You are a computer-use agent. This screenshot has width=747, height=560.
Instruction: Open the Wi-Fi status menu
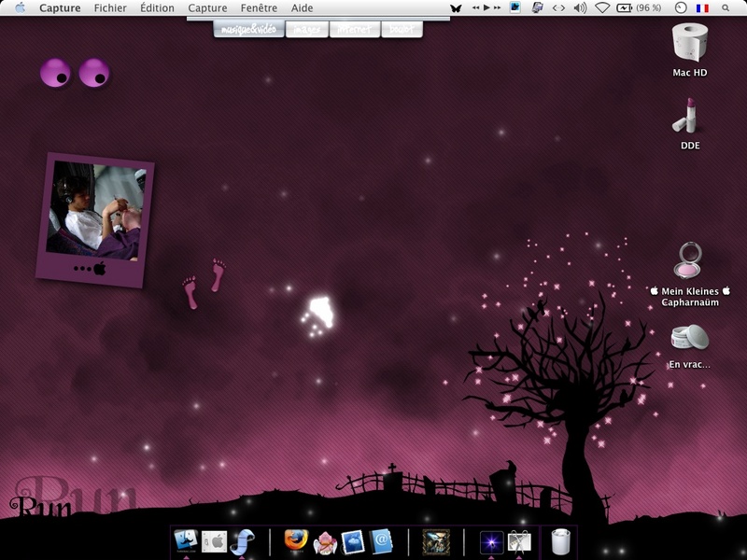click(x=601, y=7)
